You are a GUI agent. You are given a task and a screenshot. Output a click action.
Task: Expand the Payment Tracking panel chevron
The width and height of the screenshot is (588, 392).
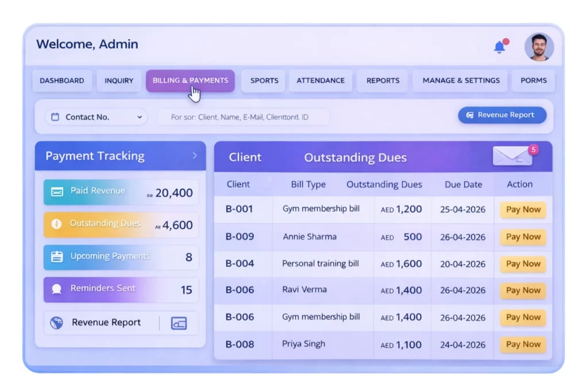[x=195, y=156]
